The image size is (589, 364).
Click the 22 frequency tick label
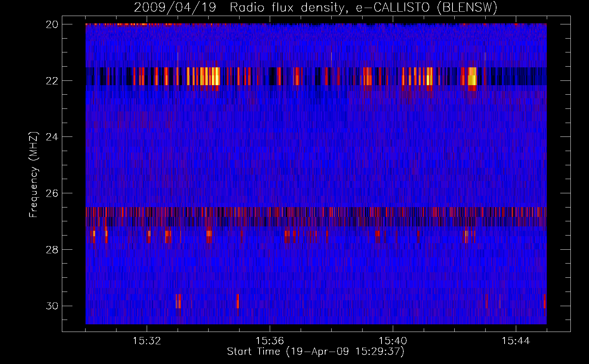[52, 80]
